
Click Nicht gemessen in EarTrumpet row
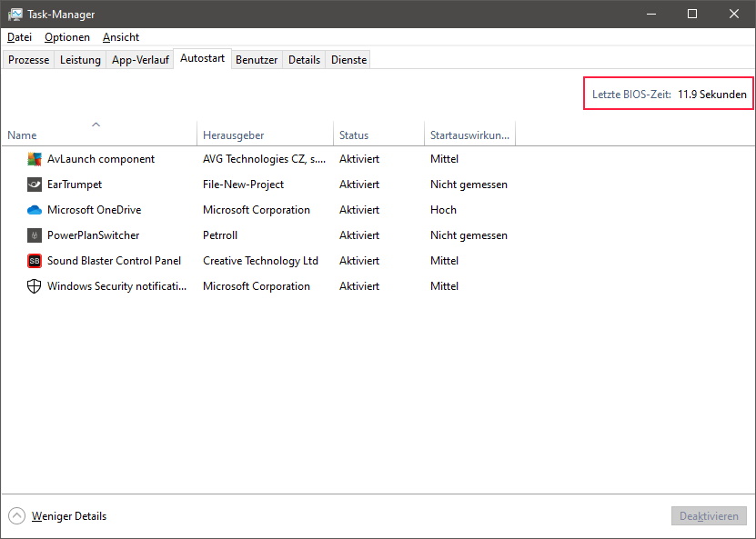point(469,185)
